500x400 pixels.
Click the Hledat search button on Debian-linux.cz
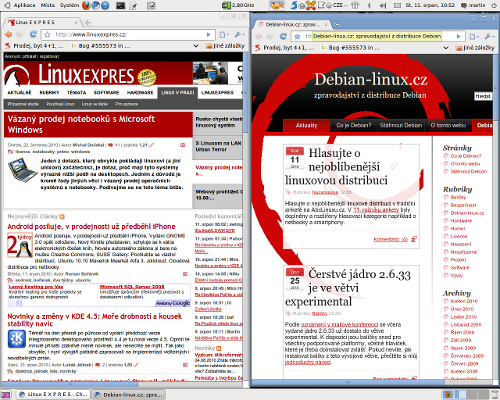[483, 96]
